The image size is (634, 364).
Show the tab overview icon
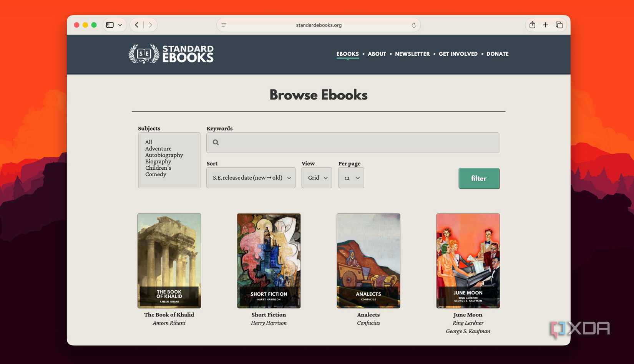pos(559,25)
